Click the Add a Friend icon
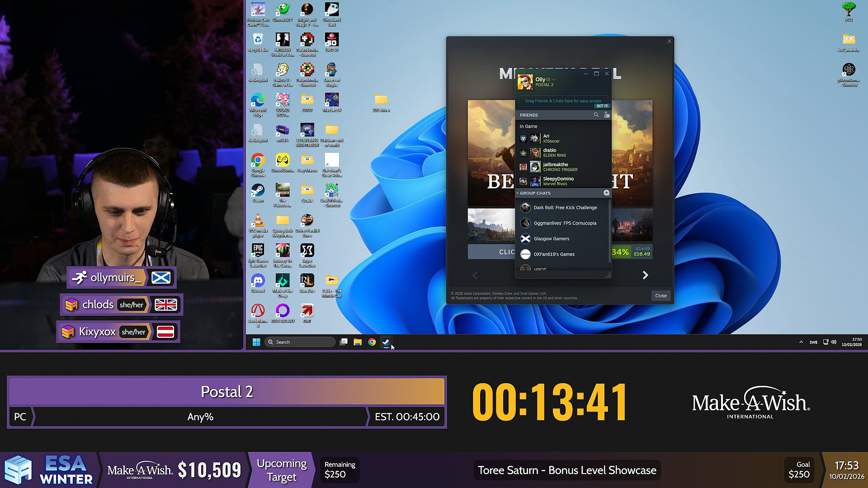This screenshot has width=868, height=488. [x=607, y=115]
